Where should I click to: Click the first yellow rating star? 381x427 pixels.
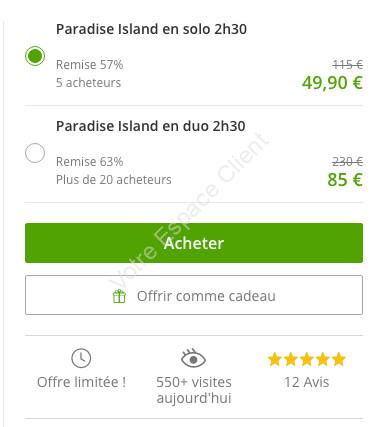click(x=274, y=359)
